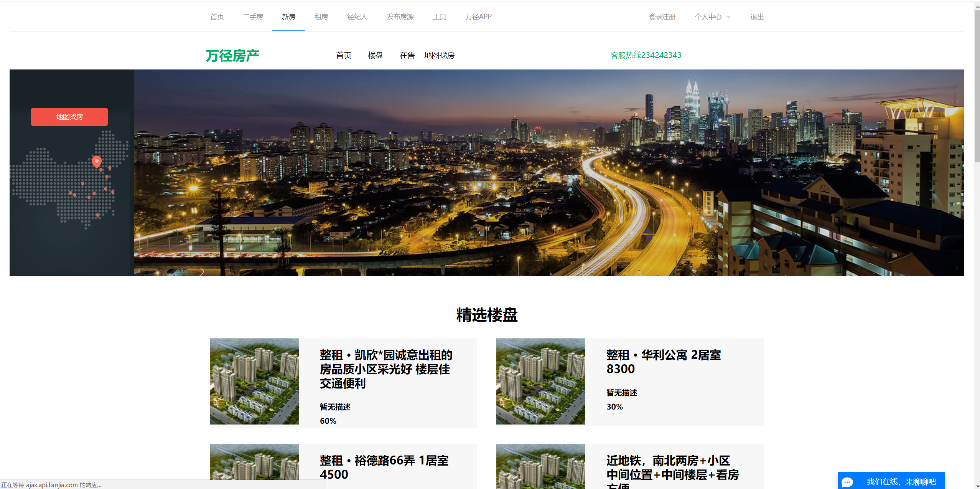Open 楼盘 in the sub navigation

coord(376,55)
